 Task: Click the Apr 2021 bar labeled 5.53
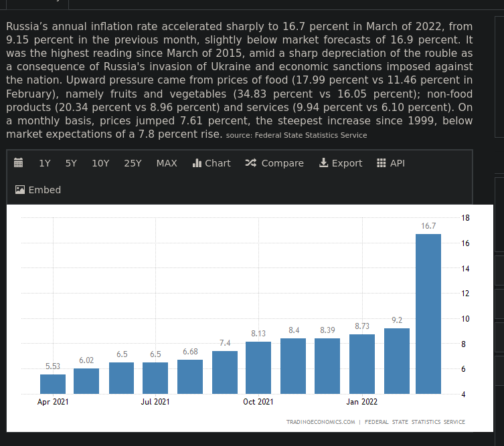53,384
